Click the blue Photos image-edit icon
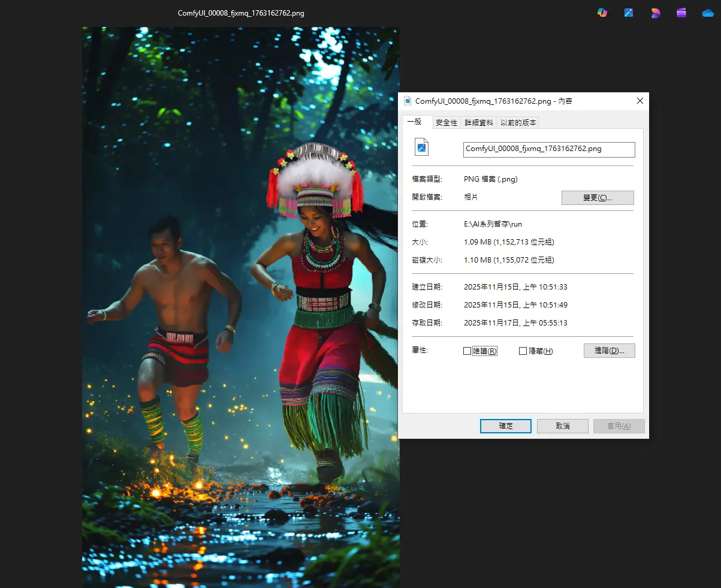This screenshot has width=721, height=588. (629, 13)
